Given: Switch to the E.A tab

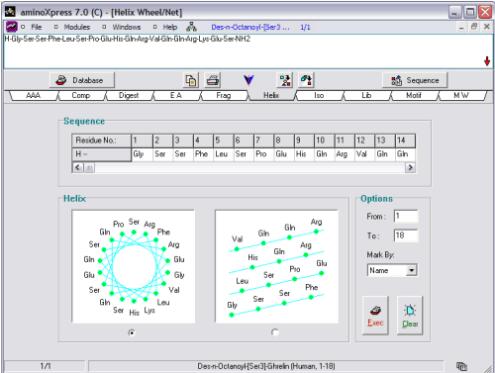Looking at the screenshot, I should (x=176, y=95).
